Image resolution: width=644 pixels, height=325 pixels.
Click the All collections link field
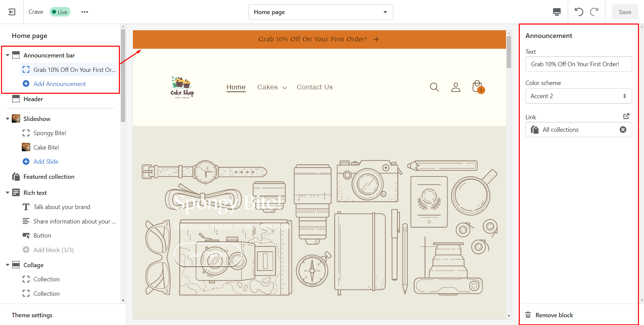tap(579, 130)
